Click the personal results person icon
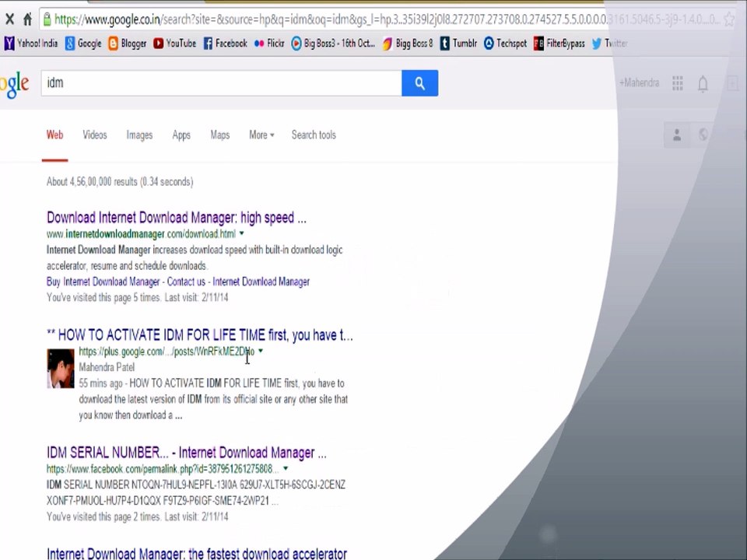The image size is (747, 560). click(676, 135)
